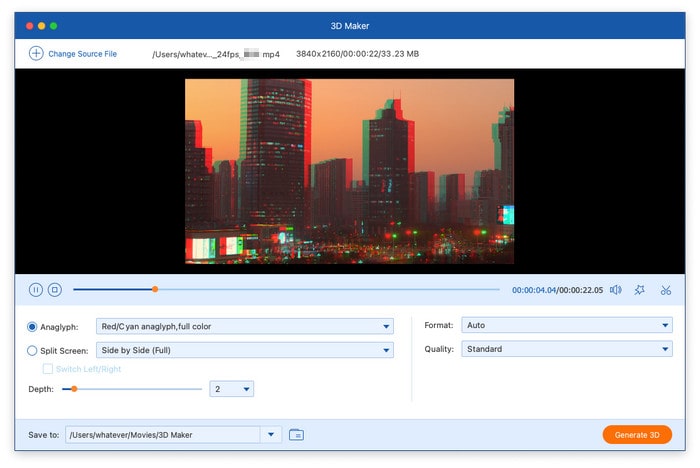700x468 pixels.
Task: Click the playback progress bar handle
Action: point(155,289)
